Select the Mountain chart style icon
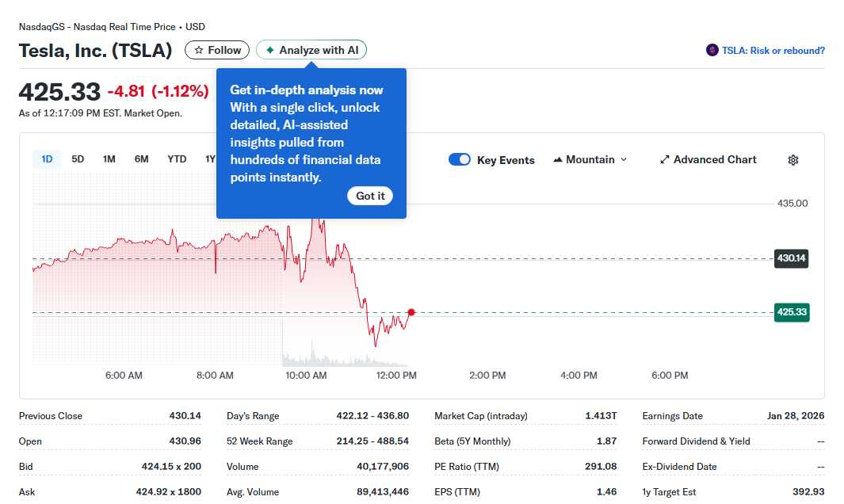This screenshot has height=504, width=844. click(x=561, y=159)
